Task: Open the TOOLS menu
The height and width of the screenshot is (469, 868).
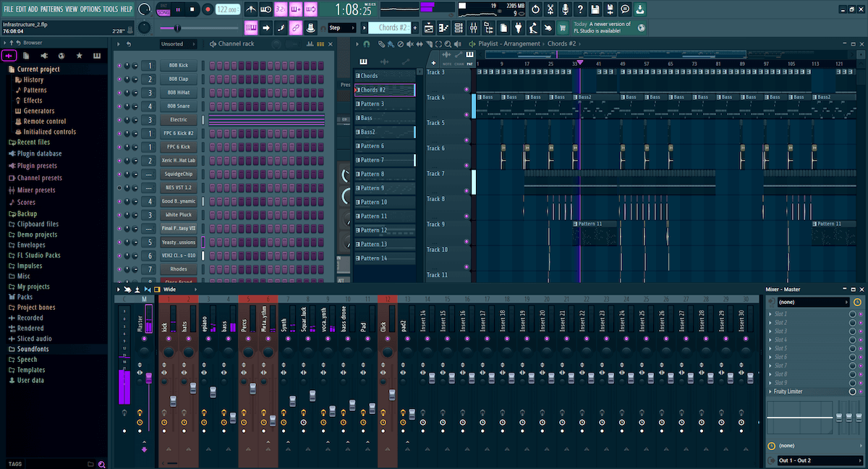Action: (110, 9)
